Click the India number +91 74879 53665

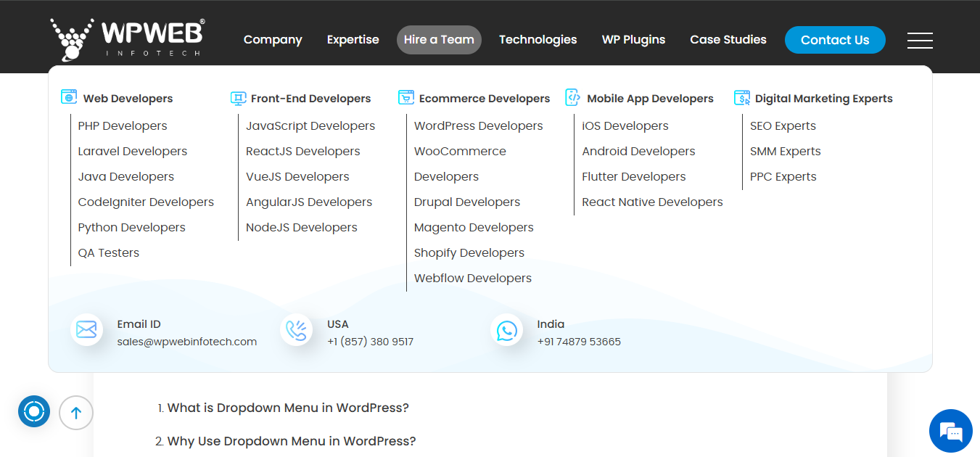[x=579, y=342]
